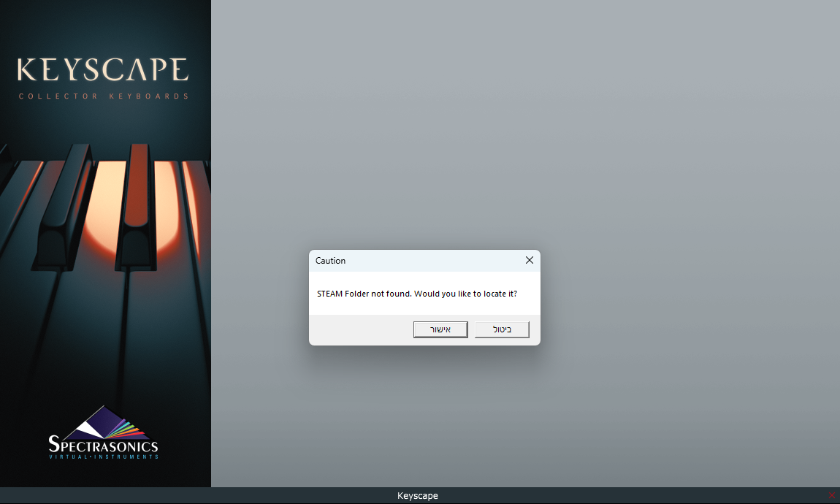Click the Spectrasonics prism logo icon
Viewport: 840px width, 504px height.
pos(102,422)
